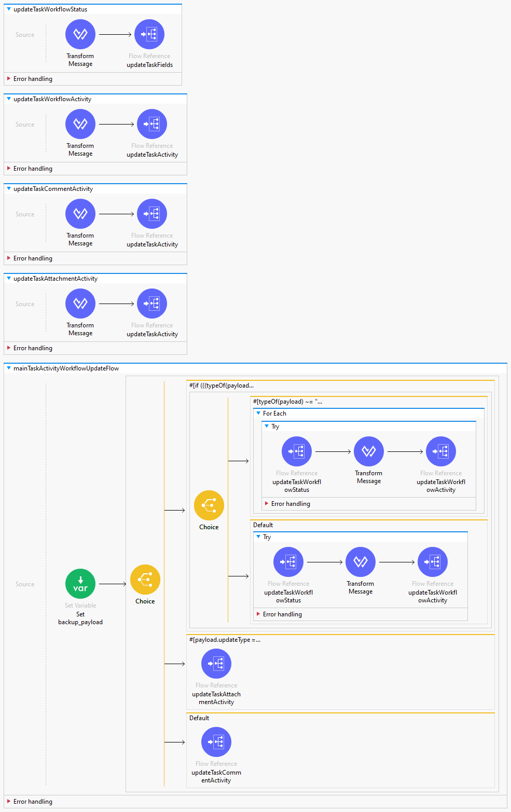This screenshot has width=511, height=812.
Task: Click the mainTaskActivityWorkflowUpdateFlow flow title
Action: 66,368
